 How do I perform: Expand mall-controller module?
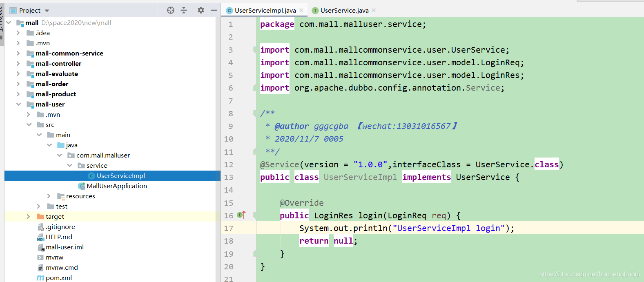(18, 63)
